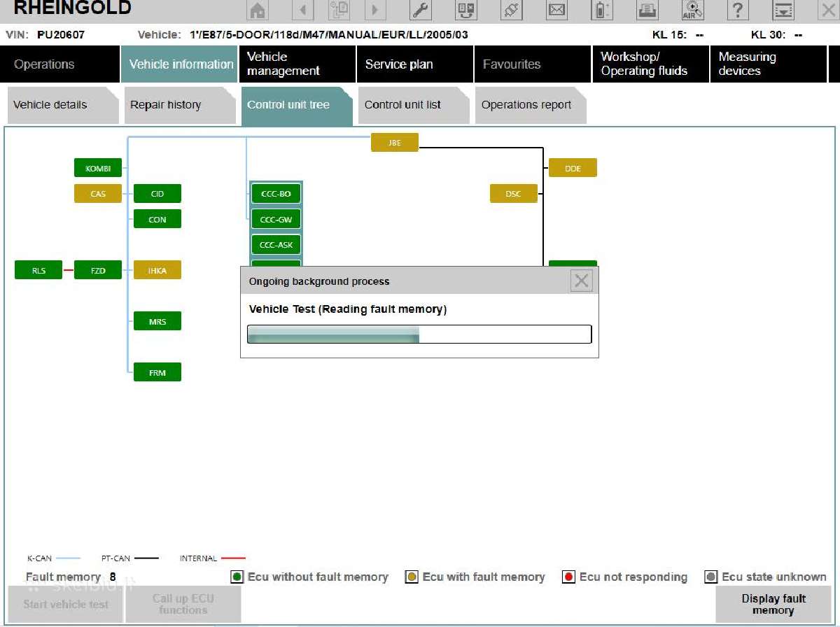This screenshot has height=627, width=840.
Task: Close the Ongoing background process dialog
Action: coord(582,281)
